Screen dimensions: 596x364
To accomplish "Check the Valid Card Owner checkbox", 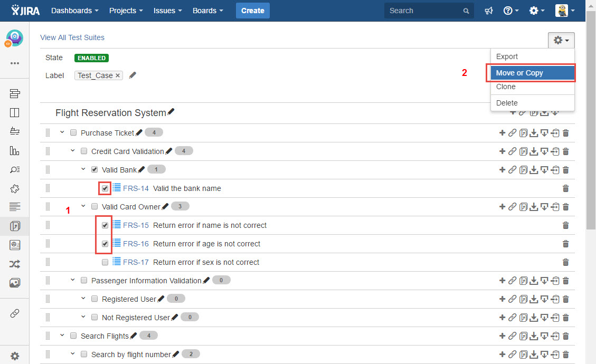I will coord(94,207).
